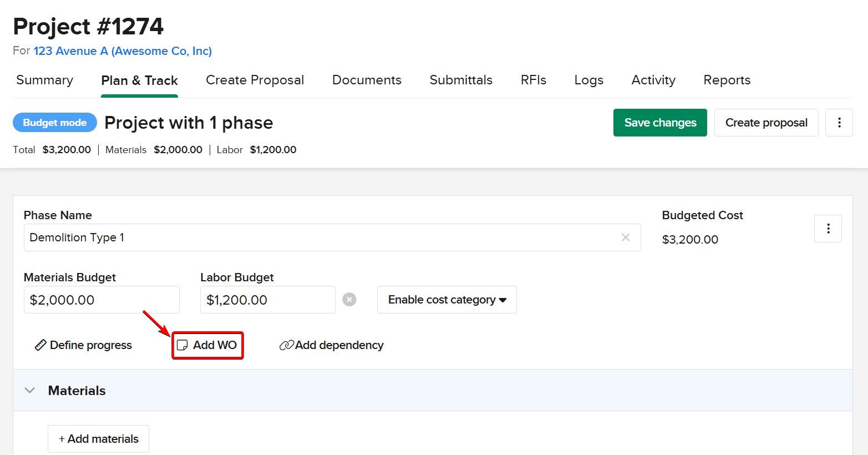
Task: Open the Create Proposal tab
Action: (x=255, y=80)
